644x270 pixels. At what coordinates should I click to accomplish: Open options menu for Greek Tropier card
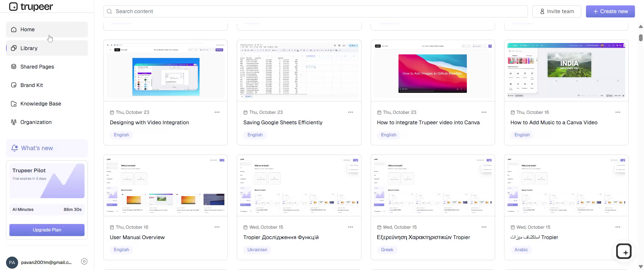[484, 227]
